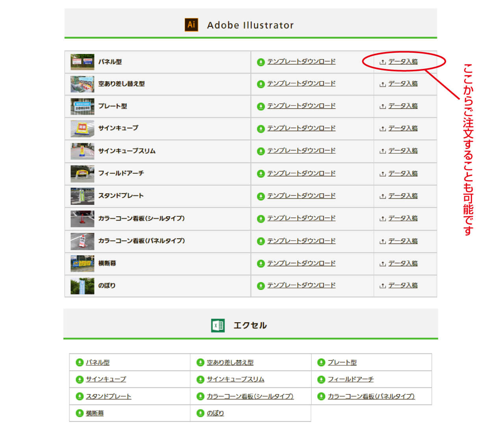Download Excel template サインキューブ
504x431 pixels.
click(106, 379)
